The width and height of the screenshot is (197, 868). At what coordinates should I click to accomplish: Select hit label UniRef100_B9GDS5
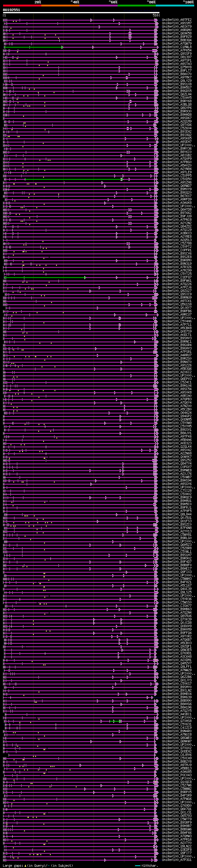[x=177, y=91]
